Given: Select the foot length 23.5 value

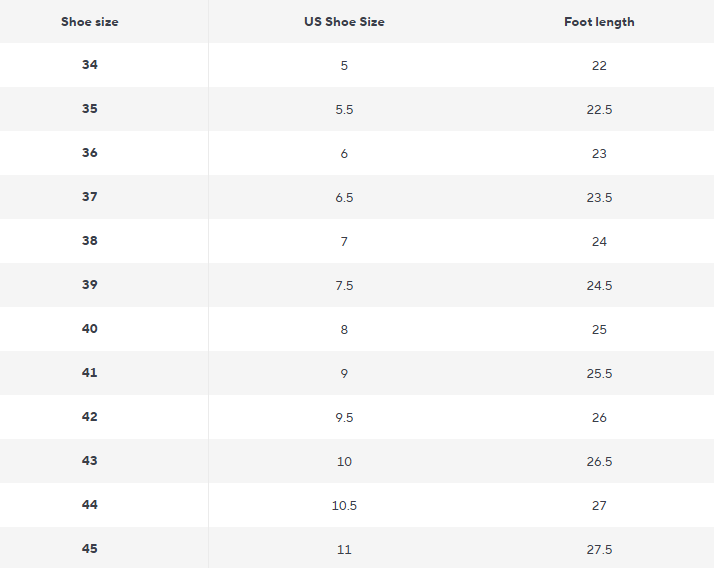Looking at the screenshot, I should click(x=599, y=198).
